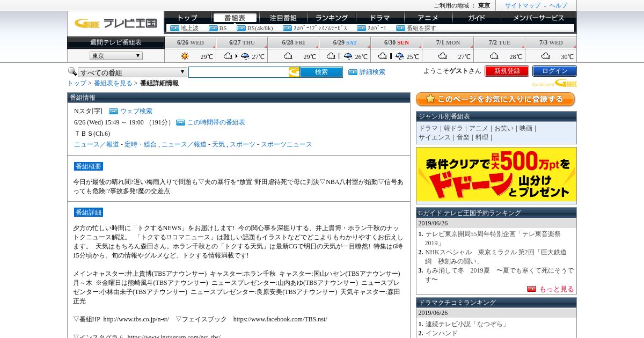Open the 注目番組 tab

tap(283, 18)
